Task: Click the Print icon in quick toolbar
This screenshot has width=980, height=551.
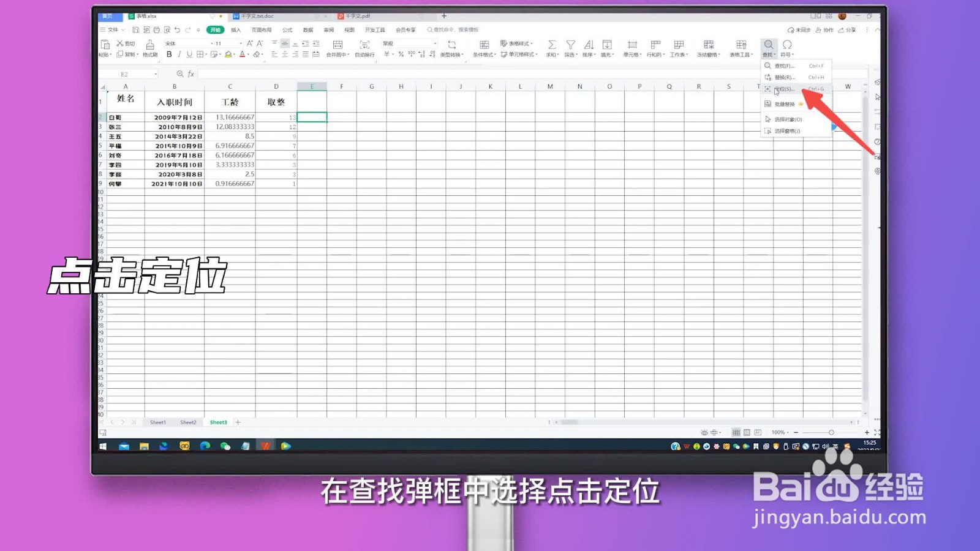Action: 156,29
